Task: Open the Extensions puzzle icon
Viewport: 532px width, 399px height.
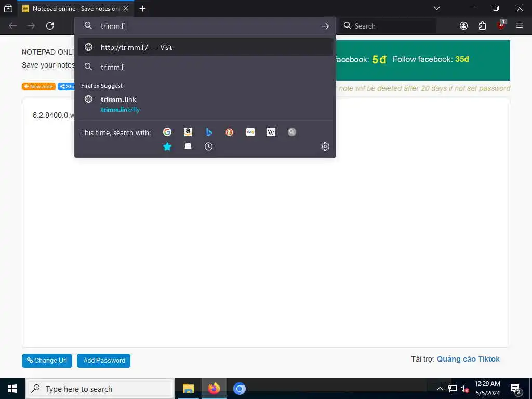Action: point(482,26)
